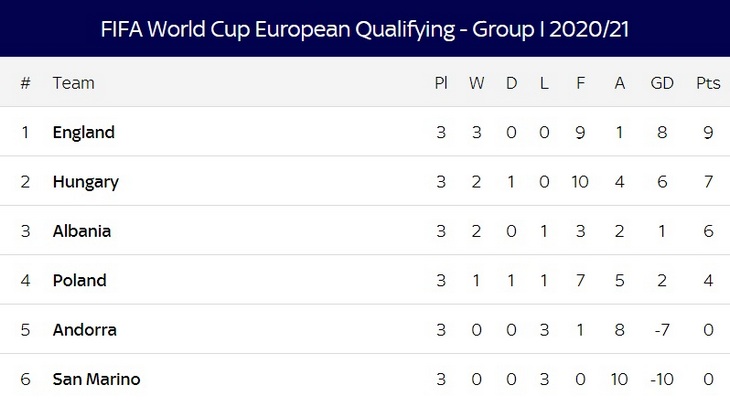This screenshot has height=407, width=730.
Task: Select the "L" losses column header
Action: coord(544,83)
